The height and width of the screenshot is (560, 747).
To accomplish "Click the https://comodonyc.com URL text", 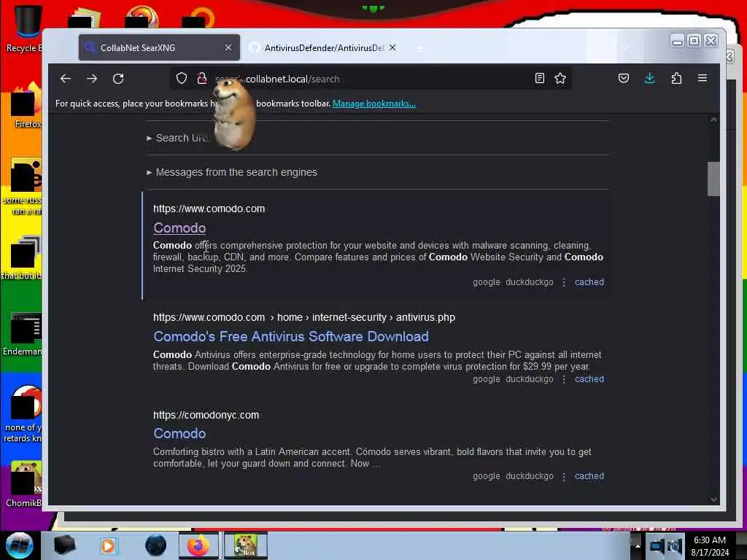I will coord(206,415).
